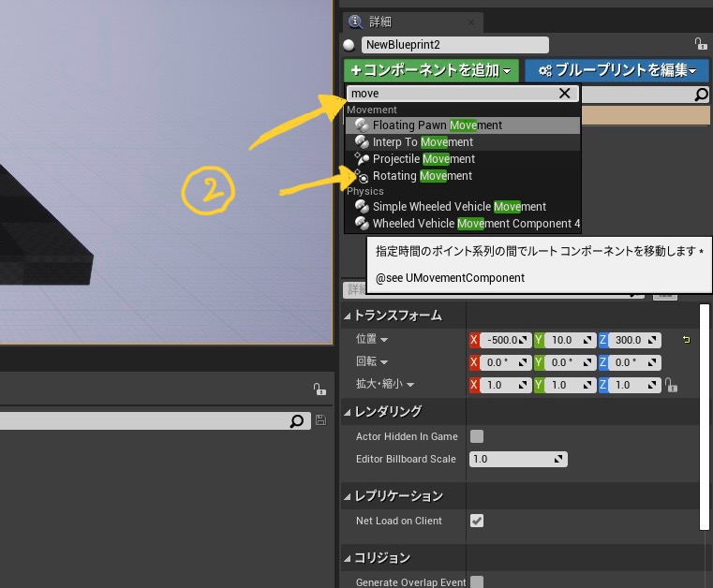Toggle the lock icon in bottom-left panel
This screenshot has width=713, height=588.
[x=319, y=389]
